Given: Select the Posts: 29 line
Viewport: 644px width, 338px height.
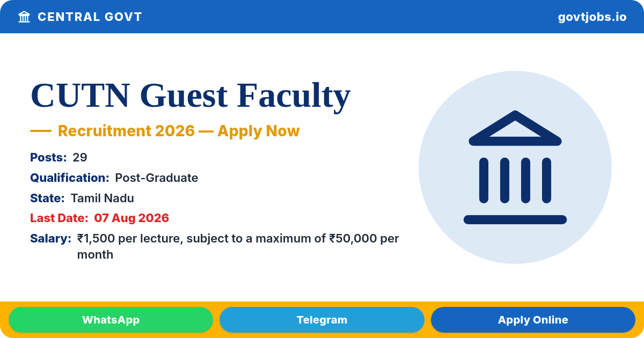Looking at the screenshot, I should point(58,157).
